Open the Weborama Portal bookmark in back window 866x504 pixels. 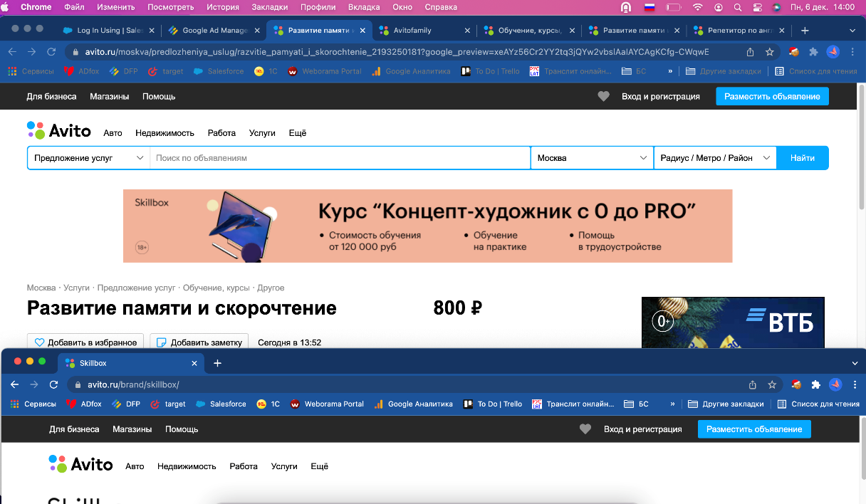pyautogui.click(x=324, y=71)
